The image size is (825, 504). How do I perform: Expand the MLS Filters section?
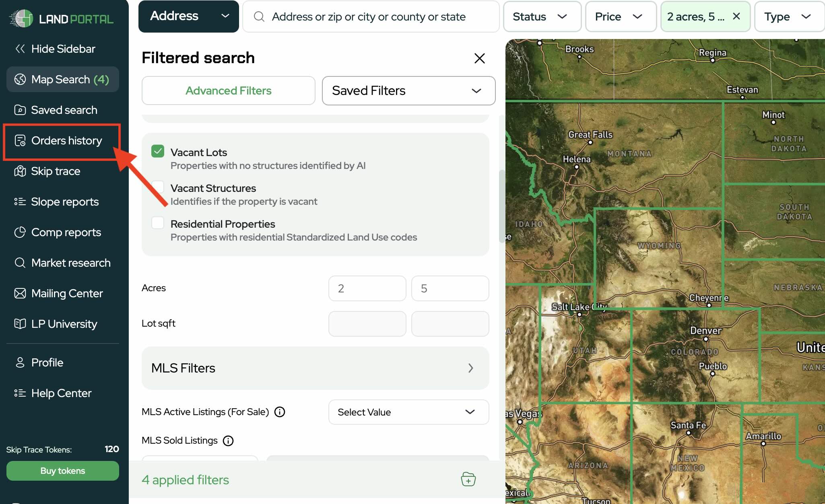point(315,368)
